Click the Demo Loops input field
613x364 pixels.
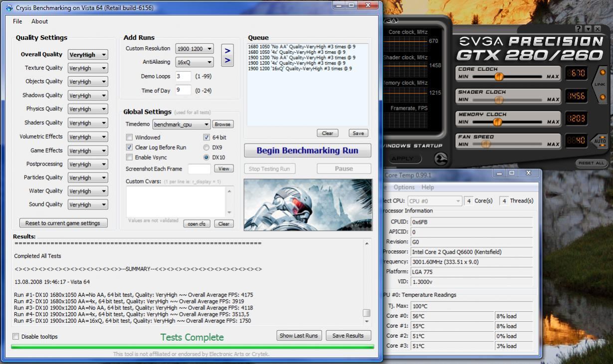coord(183,76)
